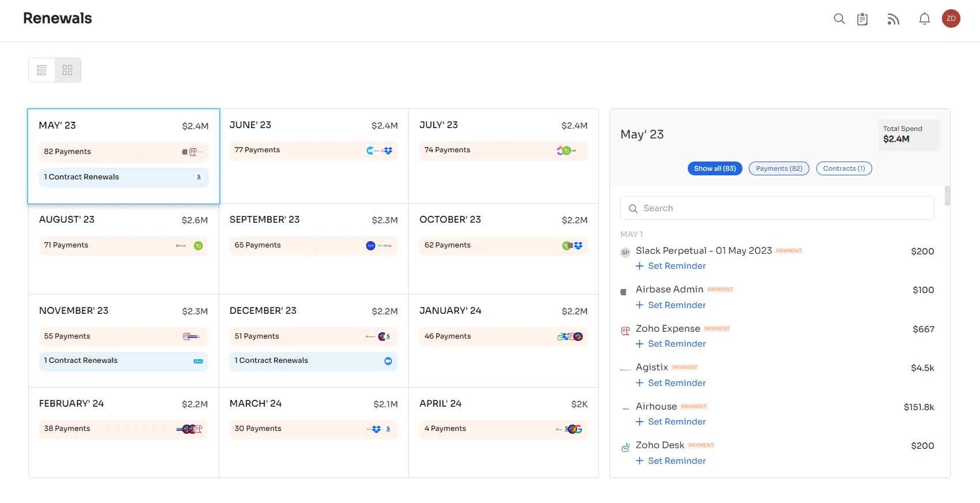Image resolution: width=980 pixels, height=503 pixels.
Task: Click the $151.8k Airhouse amount
Action: click(919, 407)
